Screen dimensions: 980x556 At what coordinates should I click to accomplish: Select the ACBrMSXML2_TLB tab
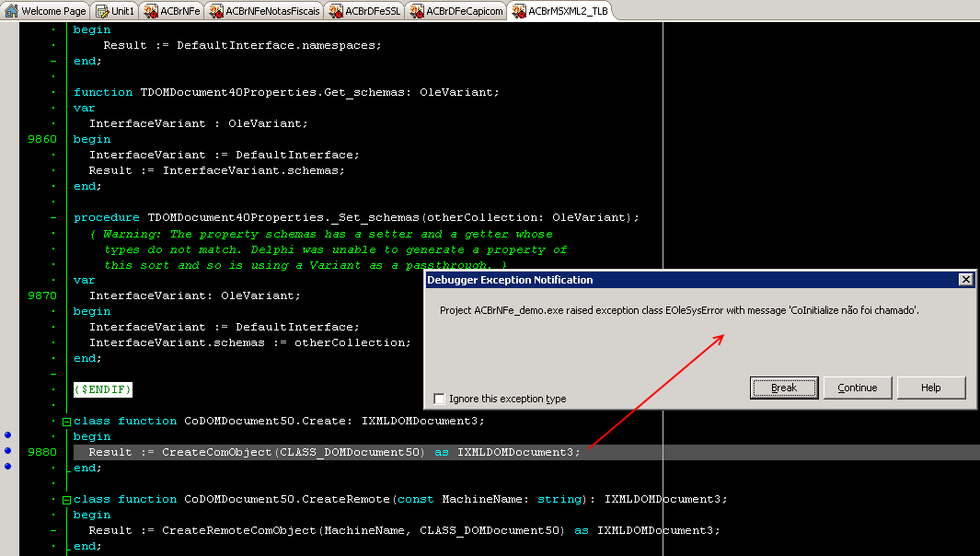560,11
